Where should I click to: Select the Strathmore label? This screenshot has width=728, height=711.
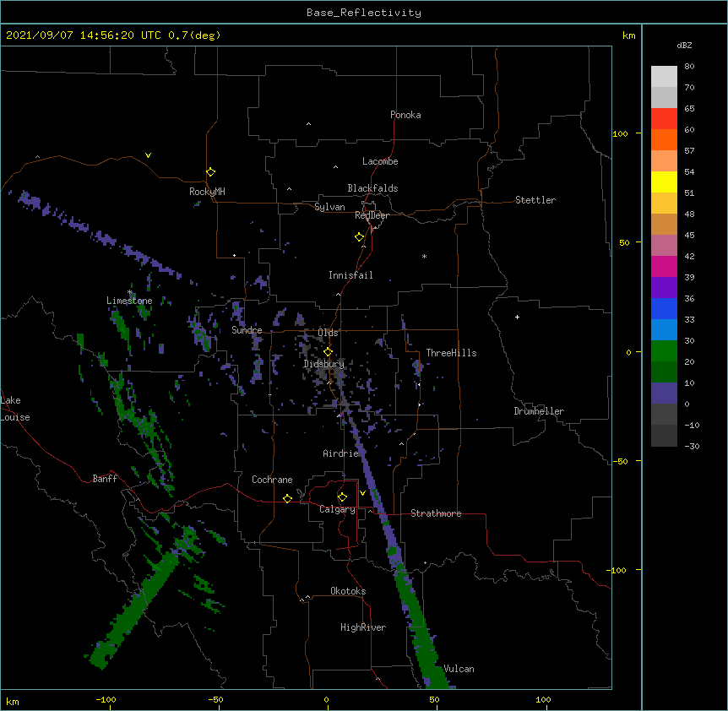(x=436, y=513)
